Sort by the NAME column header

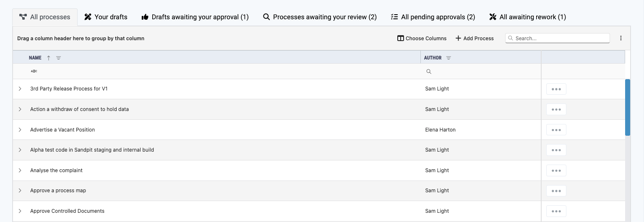[35, 58]
